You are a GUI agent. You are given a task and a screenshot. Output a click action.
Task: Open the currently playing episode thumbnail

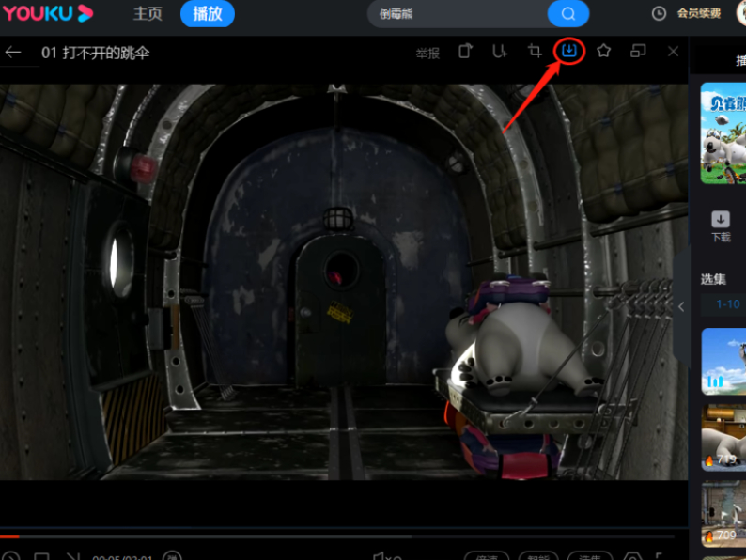[723, 362]
